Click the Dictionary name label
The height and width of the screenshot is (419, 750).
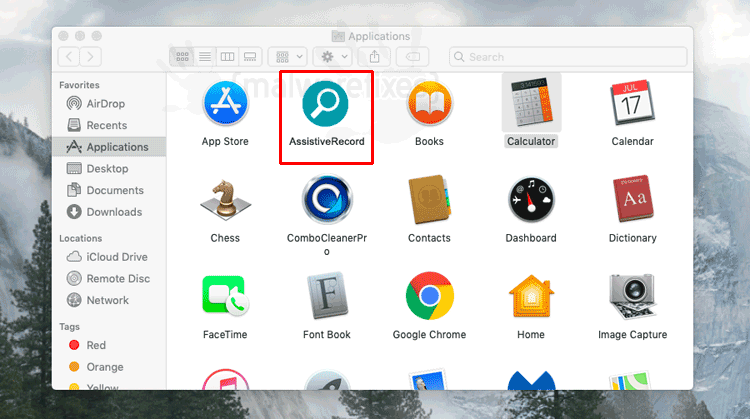pyautogui.click(x=632, y=238)
